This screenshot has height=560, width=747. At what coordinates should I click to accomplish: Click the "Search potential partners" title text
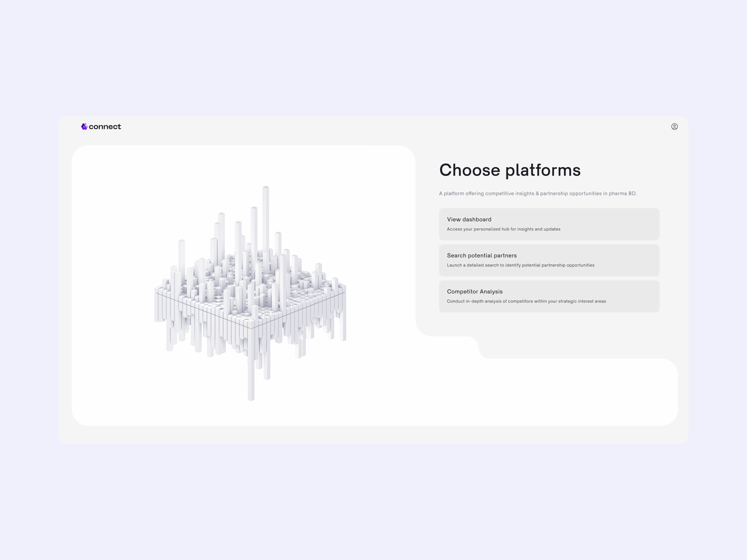[482, 256]
